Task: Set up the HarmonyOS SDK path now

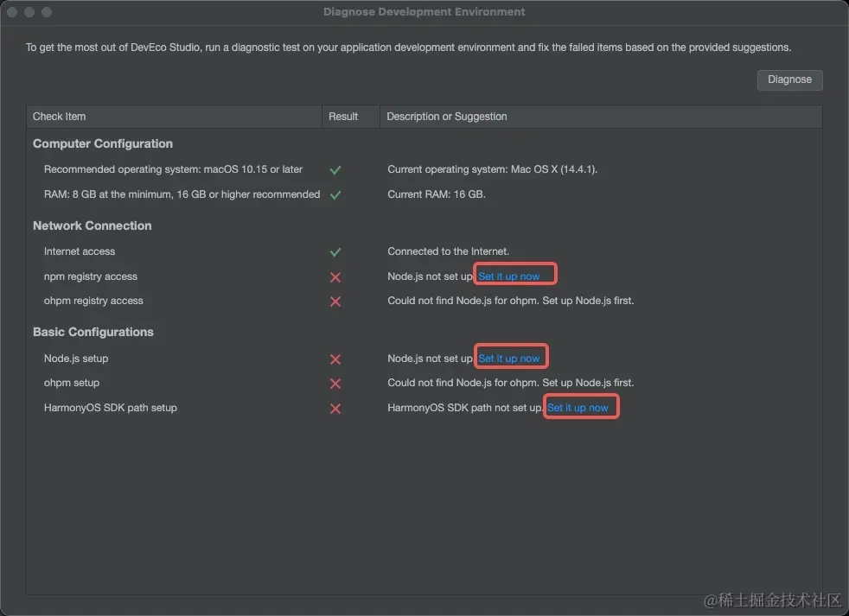Action: [578, 408]
